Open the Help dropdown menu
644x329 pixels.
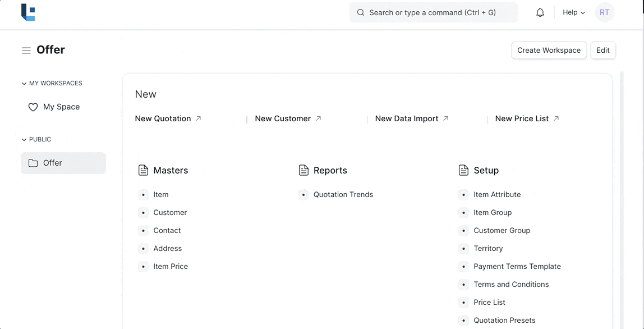point(573,12)
